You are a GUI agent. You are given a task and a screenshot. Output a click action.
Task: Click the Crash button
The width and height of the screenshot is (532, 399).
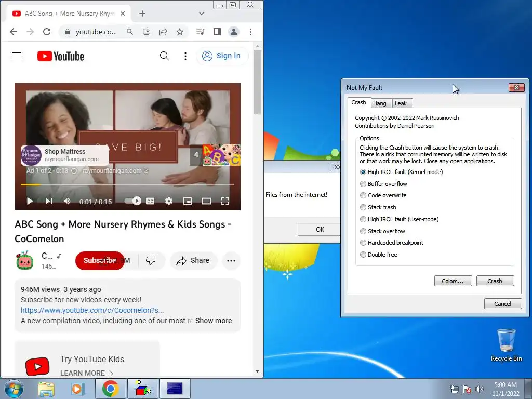[x=495, y=281]
